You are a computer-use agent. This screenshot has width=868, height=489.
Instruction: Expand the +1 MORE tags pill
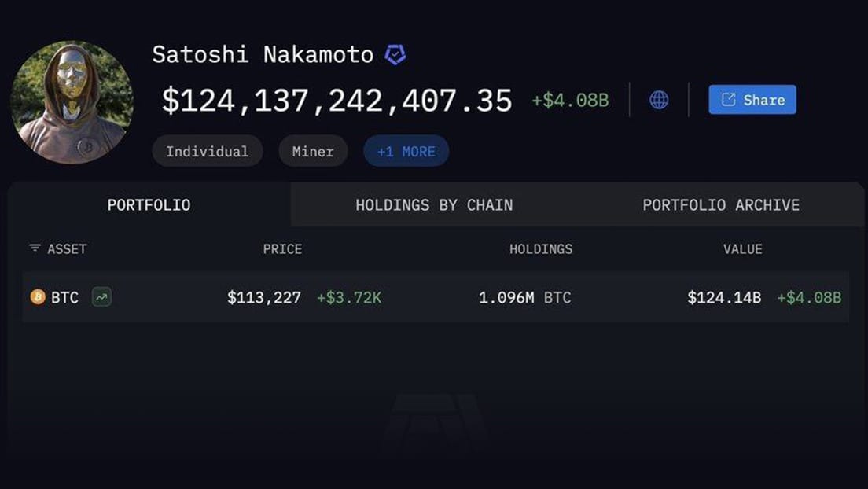click(406, 152)
